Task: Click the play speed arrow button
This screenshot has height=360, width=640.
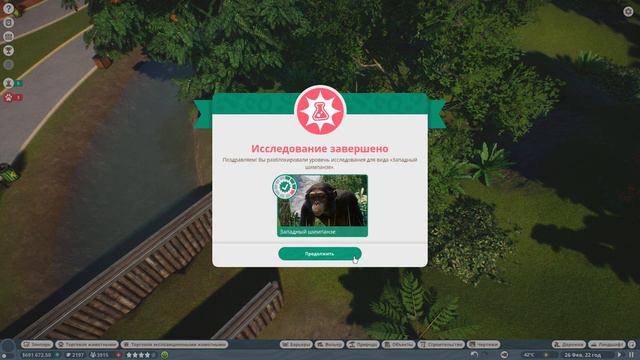Action: pyautogui.click(x=619, y=355)
